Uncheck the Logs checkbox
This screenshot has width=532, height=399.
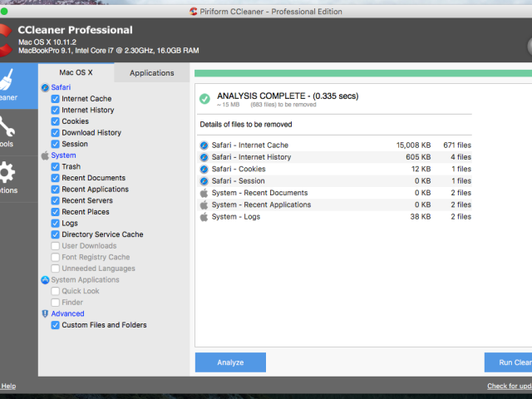[x=56, y=224]
